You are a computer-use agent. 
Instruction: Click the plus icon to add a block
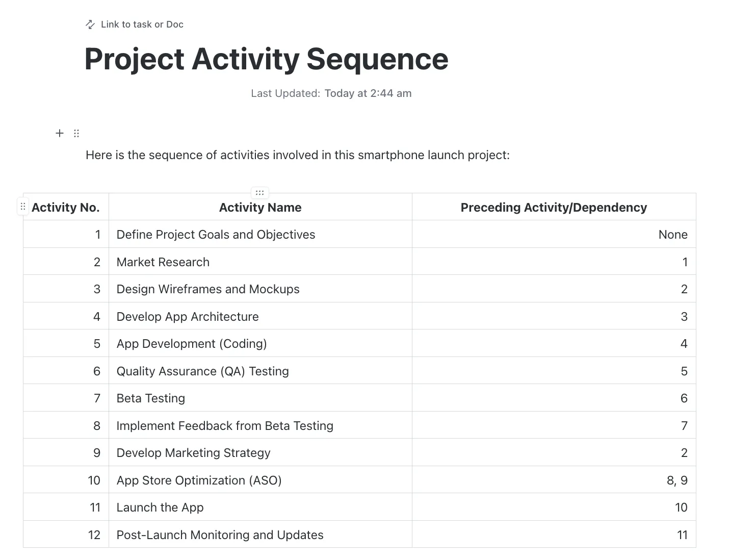tap(60, 133)
